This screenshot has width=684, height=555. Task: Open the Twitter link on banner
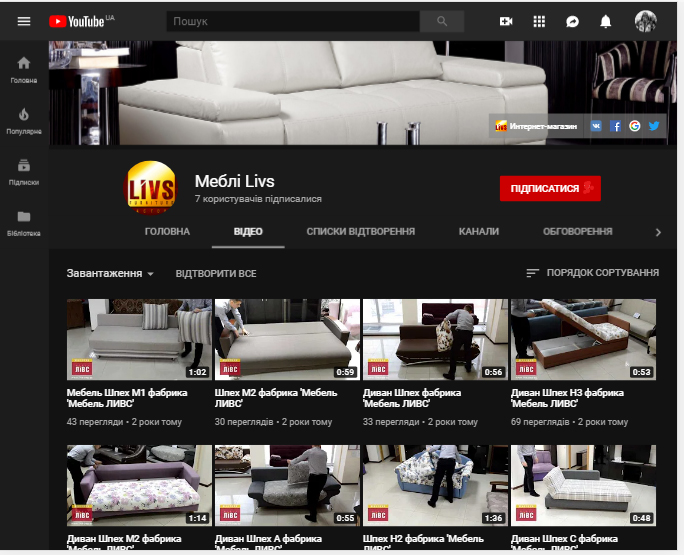click(653, 126)
